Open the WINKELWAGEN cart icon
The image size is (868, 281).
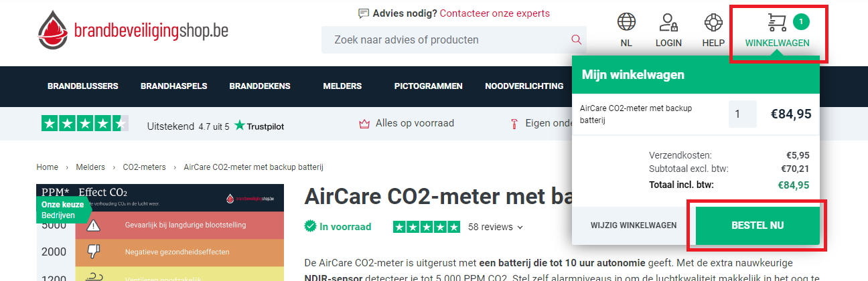(x=777, y=23)
